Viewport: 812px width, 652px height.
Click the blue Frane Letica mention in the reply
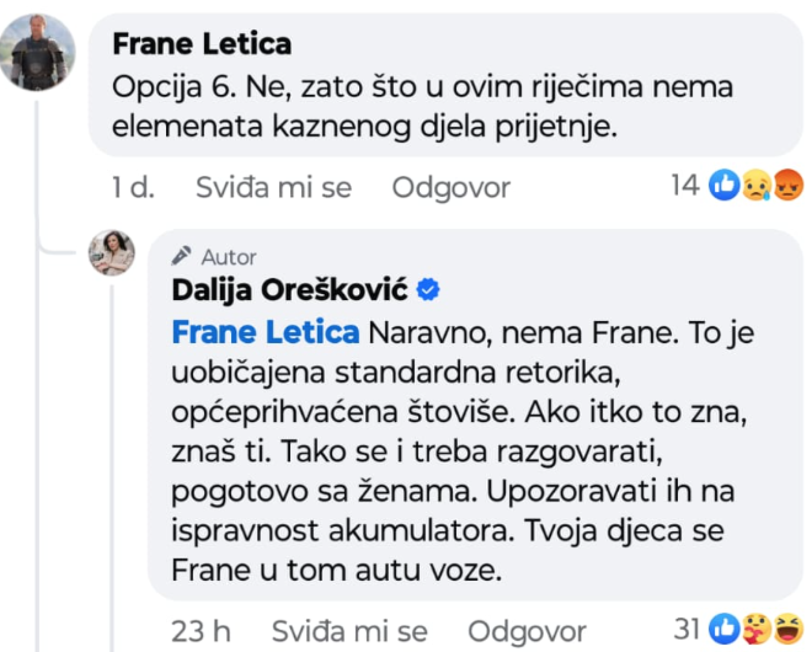point(266,332)
